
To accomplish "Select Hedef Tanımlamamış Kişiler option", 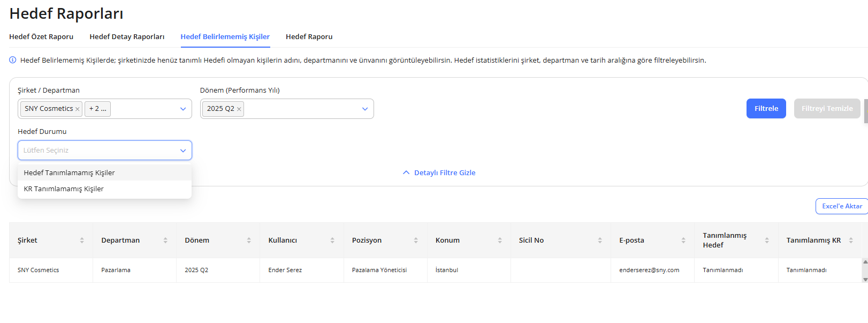I will 70,173.
